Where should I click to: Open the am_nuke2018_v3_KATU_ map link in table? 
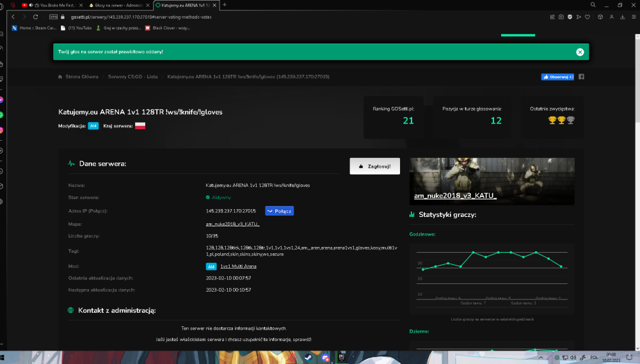tap(233, 224)
